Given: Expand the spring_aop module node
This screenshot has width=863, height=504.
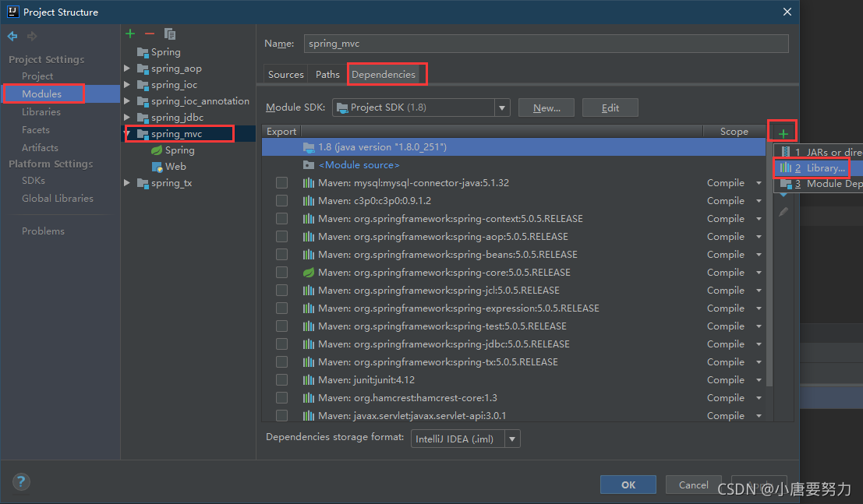Looking at the screenshot, I should [127, 69].
